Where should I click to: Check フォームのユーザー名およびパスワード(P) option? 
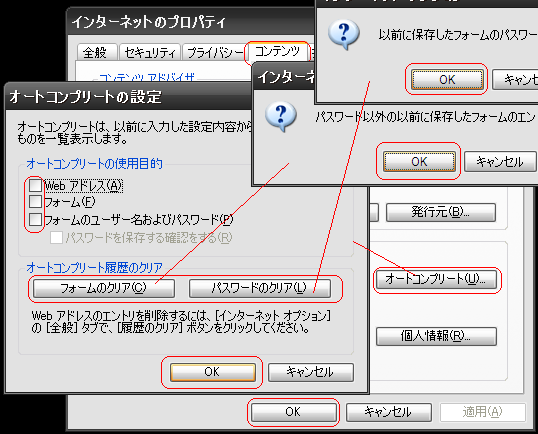click(x=35, y=219)
